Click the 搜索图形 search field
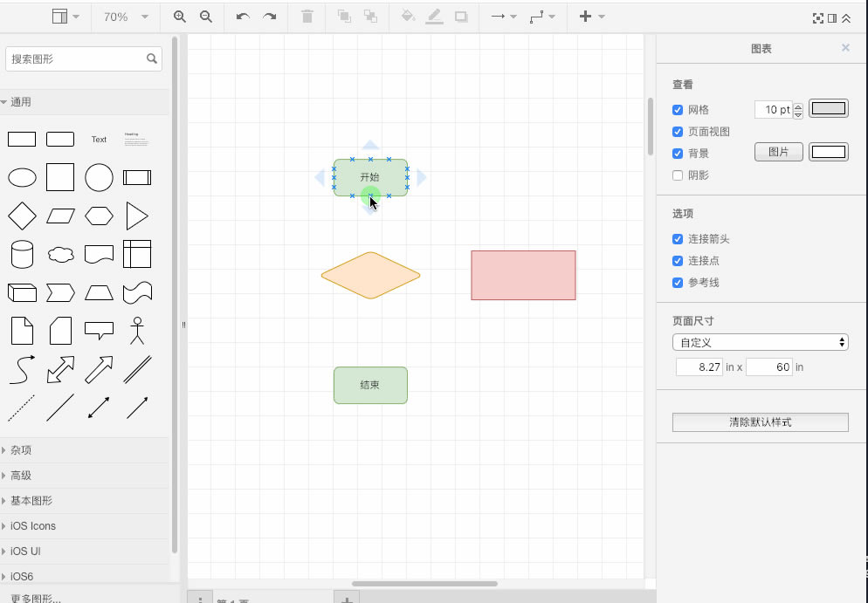 tap(77, 59)
